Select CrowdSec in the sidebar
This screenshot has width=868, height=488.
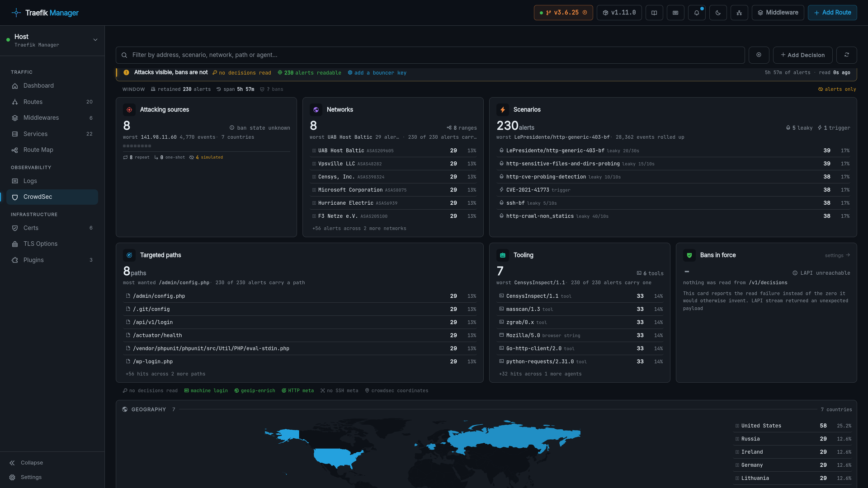(x=52, y=197)
